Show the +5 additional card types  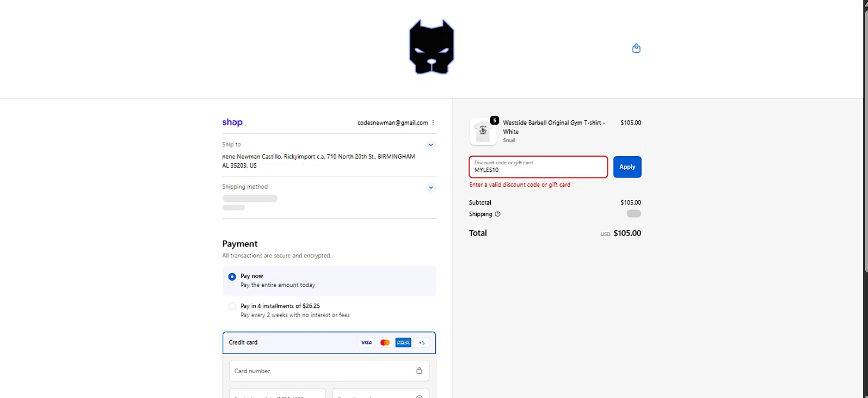[422, 342]
